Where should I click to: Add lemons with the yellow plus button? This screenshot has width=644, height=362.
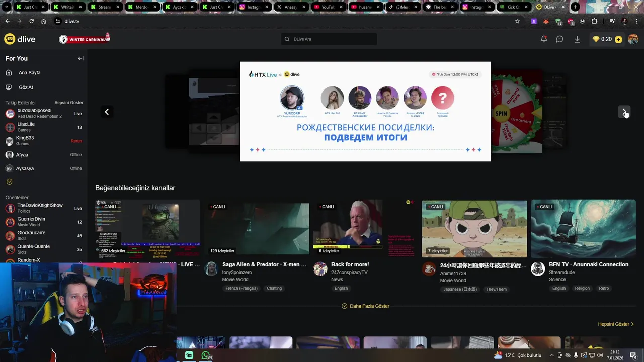(x=618, y=39)
